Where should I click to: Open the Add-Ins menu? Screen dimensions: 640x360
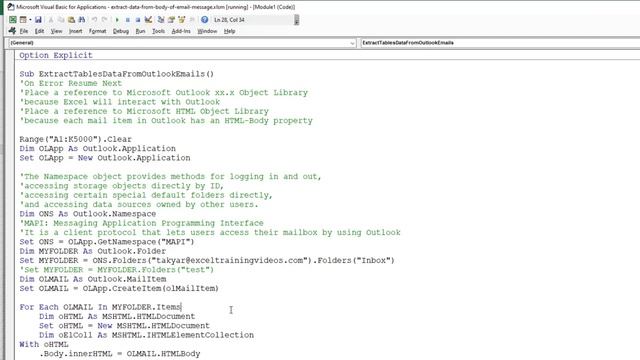click(x=181, y=31)
